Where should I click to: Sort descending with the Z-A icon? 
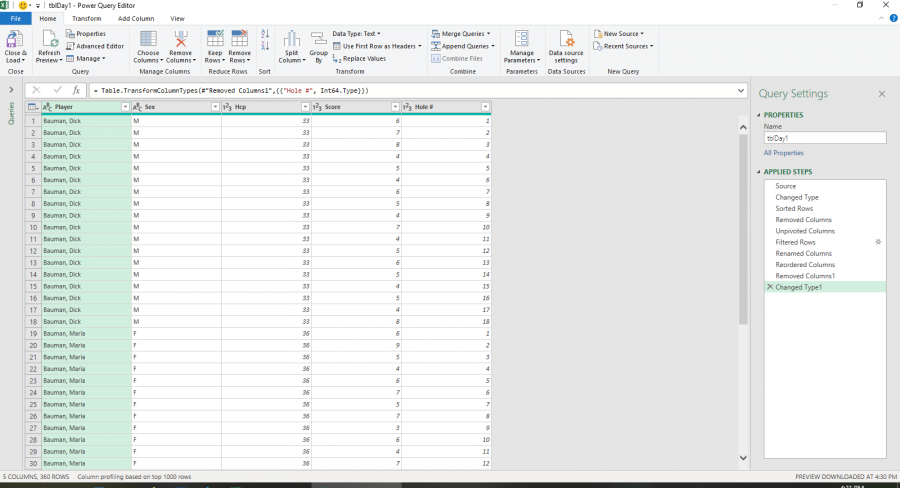(265, 46)
